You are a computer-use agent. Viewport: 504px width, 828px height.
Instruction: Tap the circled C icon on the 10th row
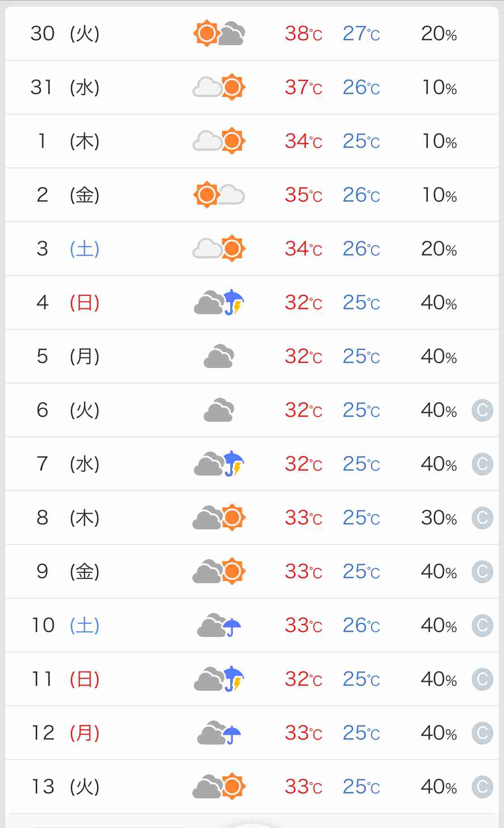click(482, 625)
